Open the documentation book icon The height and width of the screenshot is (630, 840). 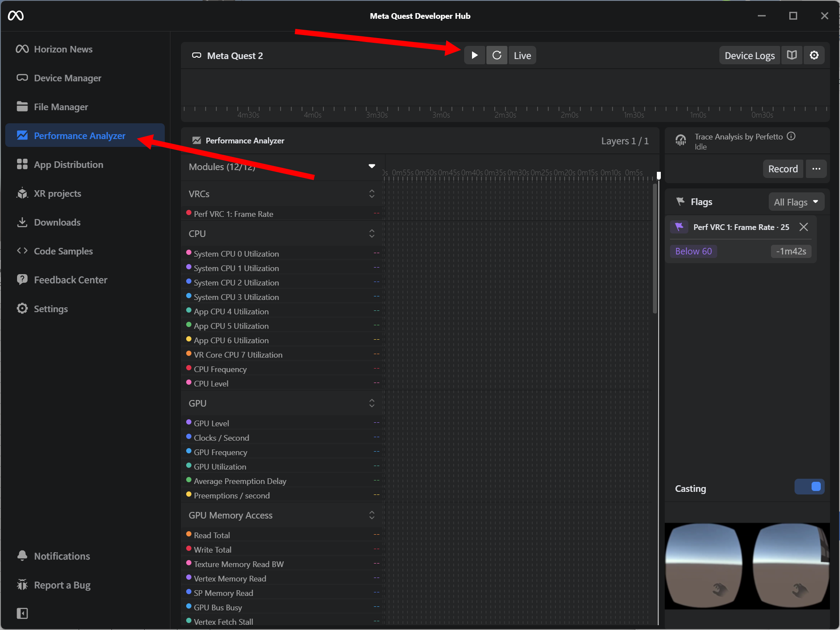tap(792, 56)
